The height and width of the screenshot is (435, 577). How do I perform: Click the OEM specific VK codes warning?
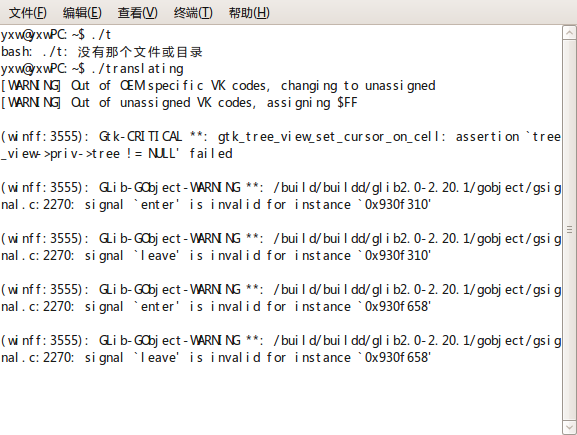pos(218,86)
